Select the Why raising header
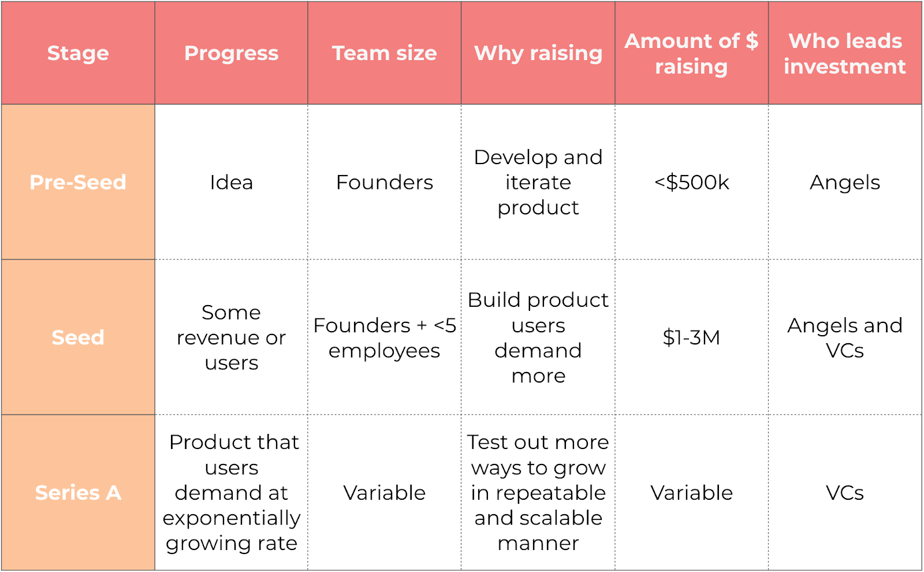This screenshot has width=924, height=572. click(x=538, y=53)
